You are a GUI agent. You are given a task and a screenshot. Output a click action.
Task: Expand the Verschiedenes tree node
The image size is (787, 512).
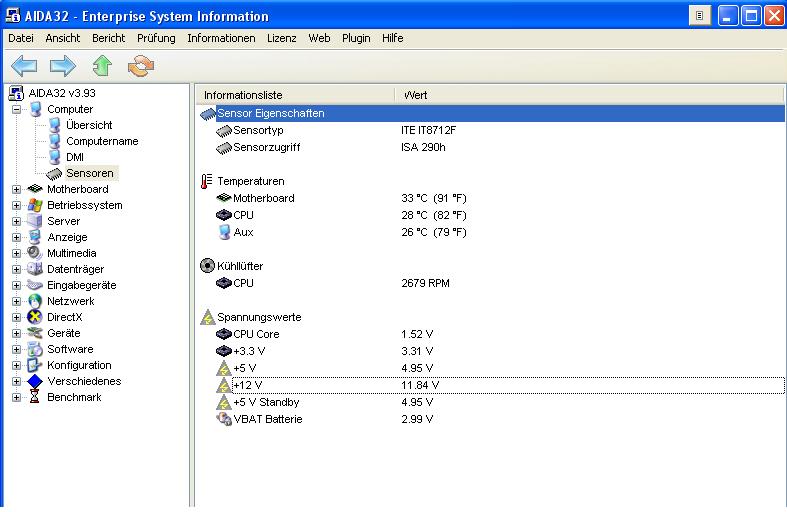[17, 381]
